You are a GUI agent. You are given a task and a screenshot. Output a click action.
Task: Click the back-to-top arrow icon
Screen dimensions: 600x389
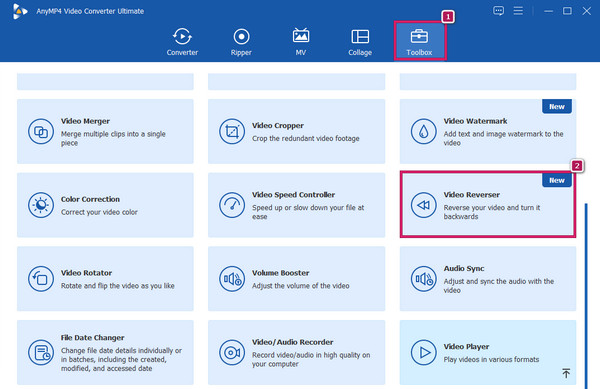pos(566,373)
